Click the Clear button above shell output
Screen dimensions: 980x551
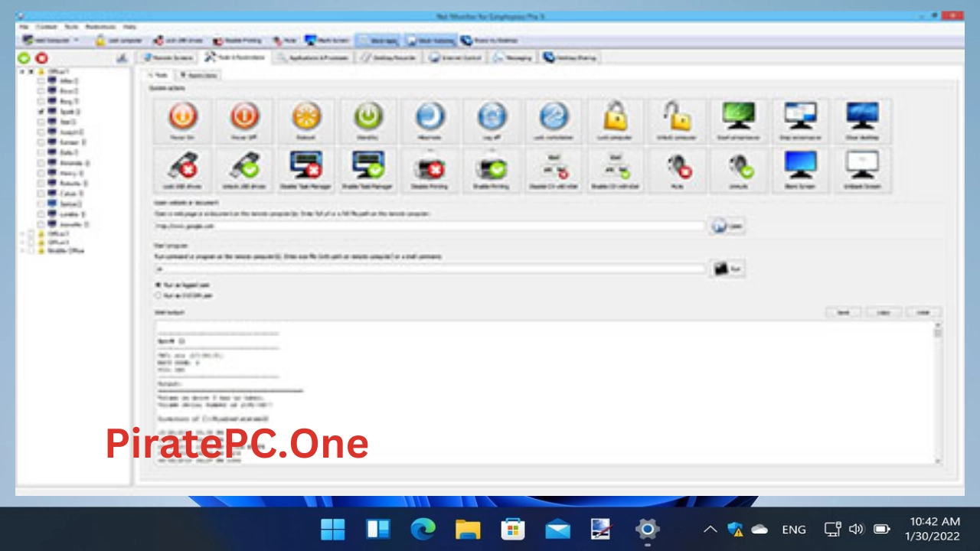923,312
